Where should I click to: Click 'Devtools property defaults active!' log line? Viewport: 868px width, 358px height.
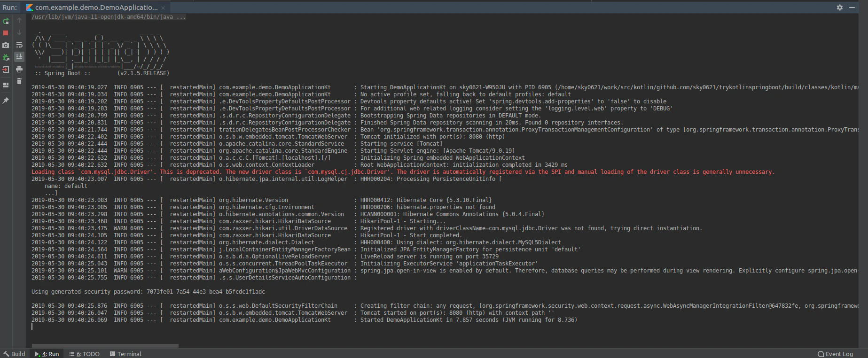pos(349,101)
